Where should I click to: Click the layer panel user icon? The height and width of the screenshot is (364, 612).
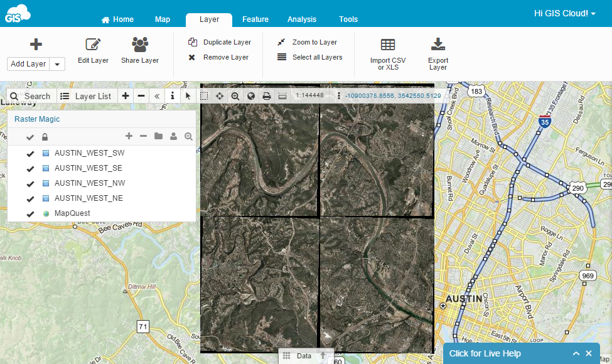point(173,136)
